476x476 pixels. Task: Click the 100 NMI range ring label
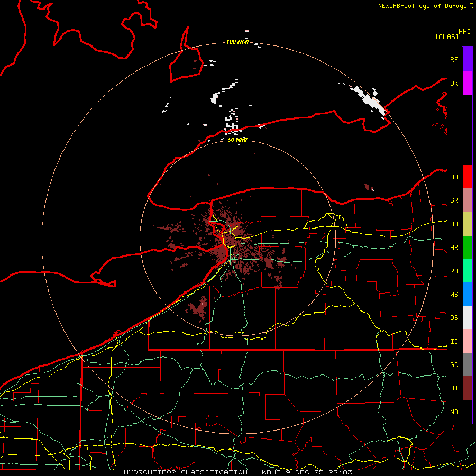pos(237,42)
